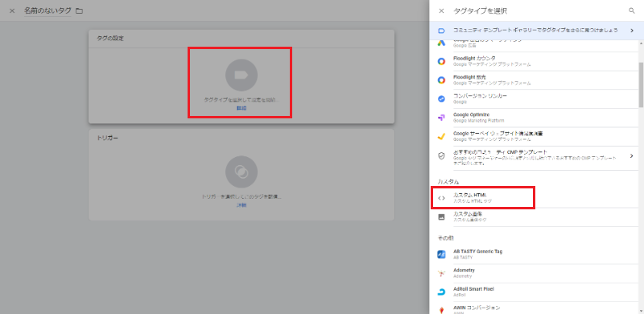This screenshot has width=644, height=314.
Task: Select the AB TASTY Generic Tag icon
Action: click(x=441, y=254)
